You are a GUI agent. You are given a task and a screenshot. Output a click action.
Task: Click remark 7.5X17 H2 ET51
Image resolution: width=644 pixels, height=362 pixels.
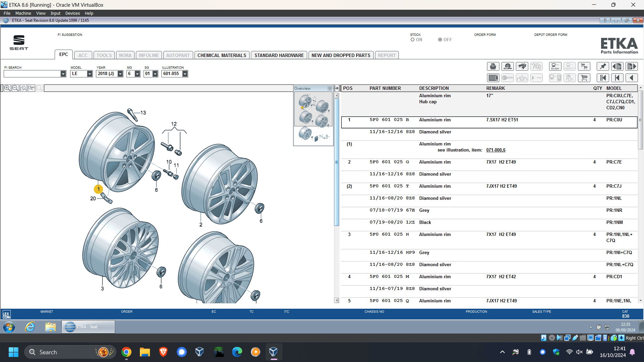coord(502,120)
